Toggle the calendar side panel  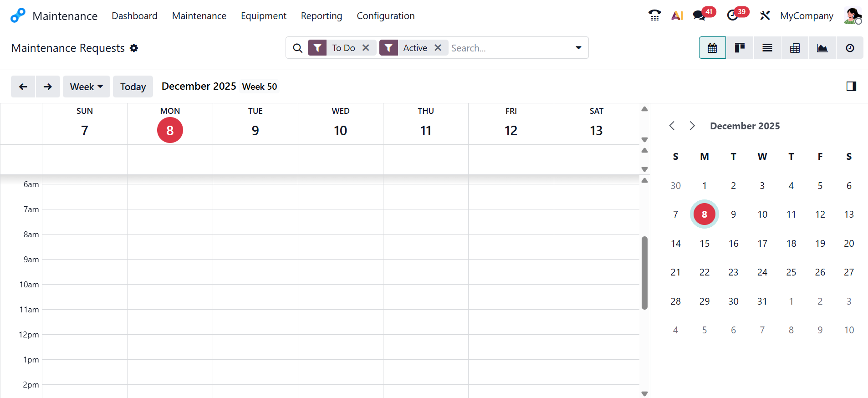(x=851, y=87)
